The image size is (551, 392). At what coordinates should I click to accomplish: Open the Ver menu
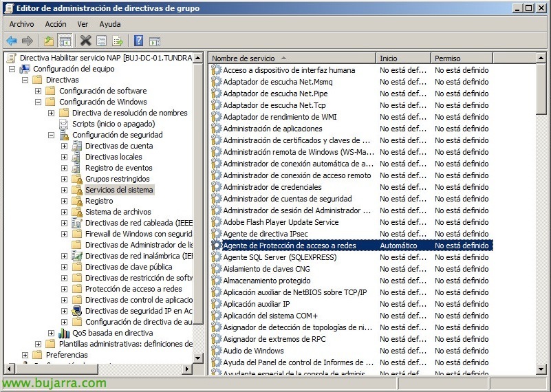83,24
